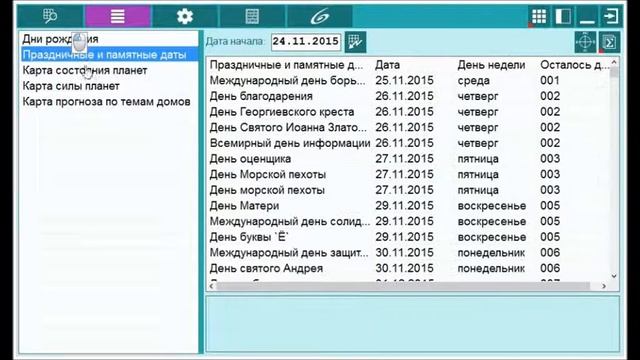Click the start date field 24.11.2015
Viewport: 640px width, 360px height.
pyautogui.click(x=306, y=42)
